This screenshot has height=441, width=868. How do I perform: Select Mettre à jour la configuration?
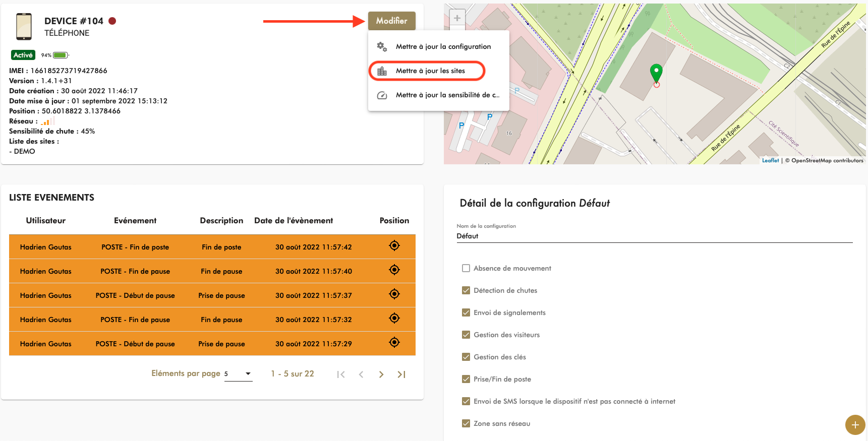(443, 46)
